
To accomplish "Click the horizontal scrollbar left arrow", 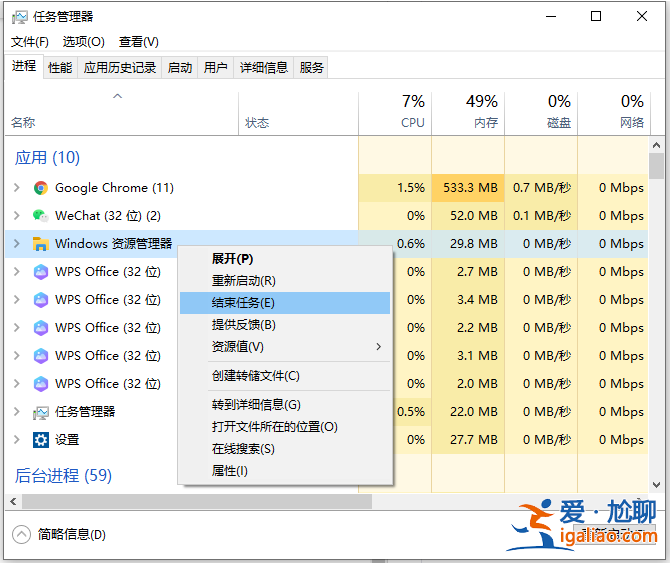I will (13, 501).
